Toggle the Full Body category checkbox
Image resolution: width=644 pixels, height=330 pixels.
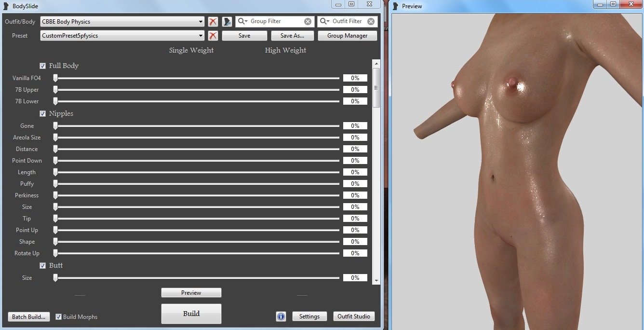[x=43, y=66]
